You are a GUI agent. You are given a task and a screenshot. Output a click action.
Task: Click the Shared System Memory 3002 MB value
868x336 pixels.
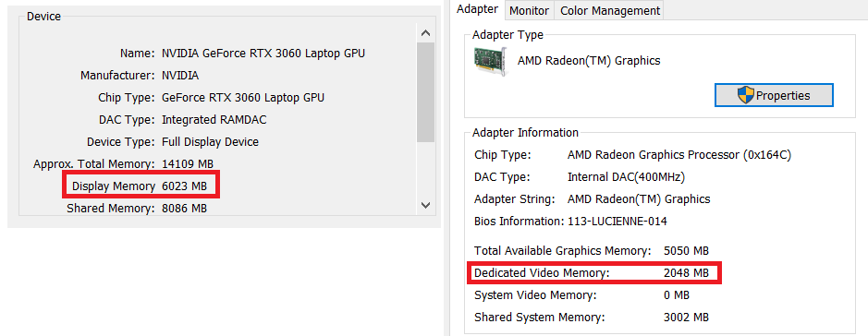686,318
